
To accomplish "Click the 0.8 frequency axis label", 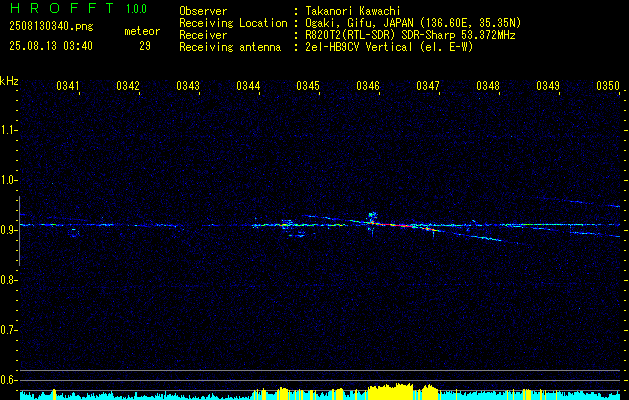I will (x=8, y=280).
